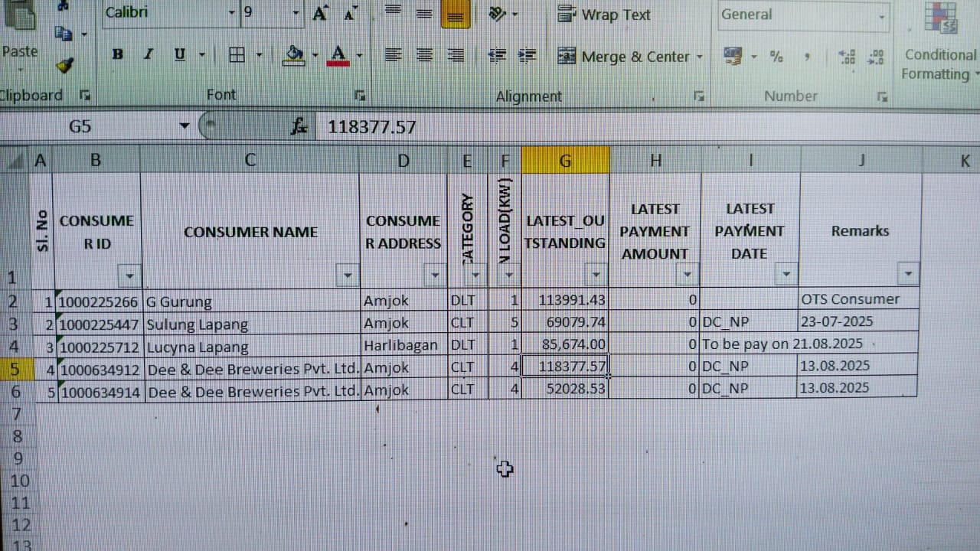Apply Comma Style number format

[806, 56]
